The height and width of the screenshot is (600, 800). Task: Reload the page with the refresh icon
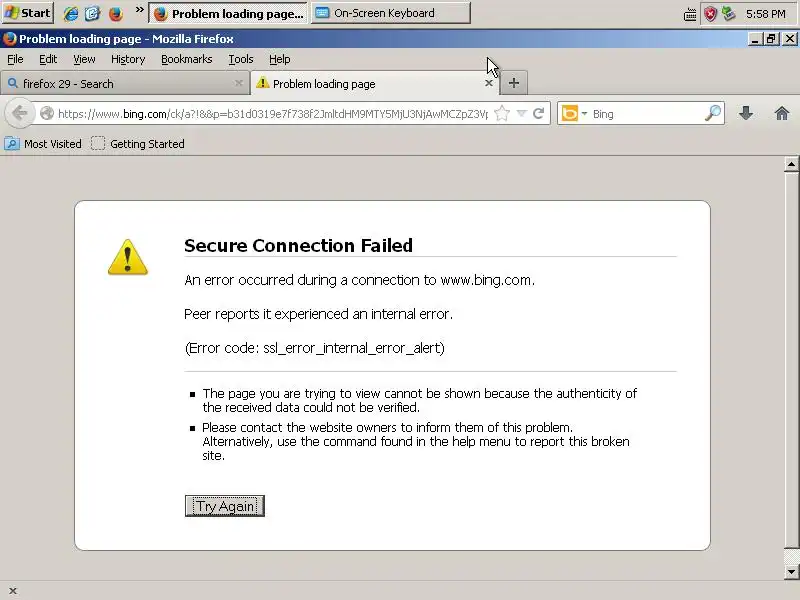pos(538,113)
